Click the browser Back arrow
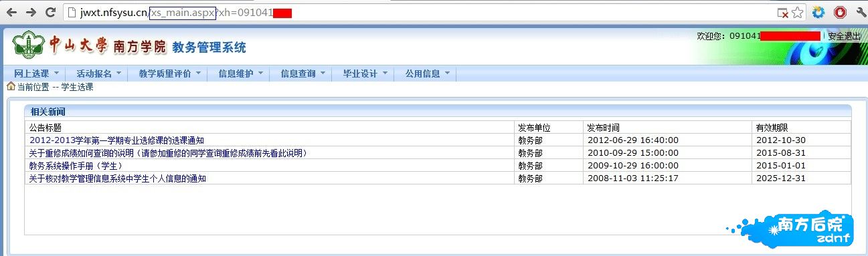The height and width of the screenshot is (256, 868). [x=11, y=13]
